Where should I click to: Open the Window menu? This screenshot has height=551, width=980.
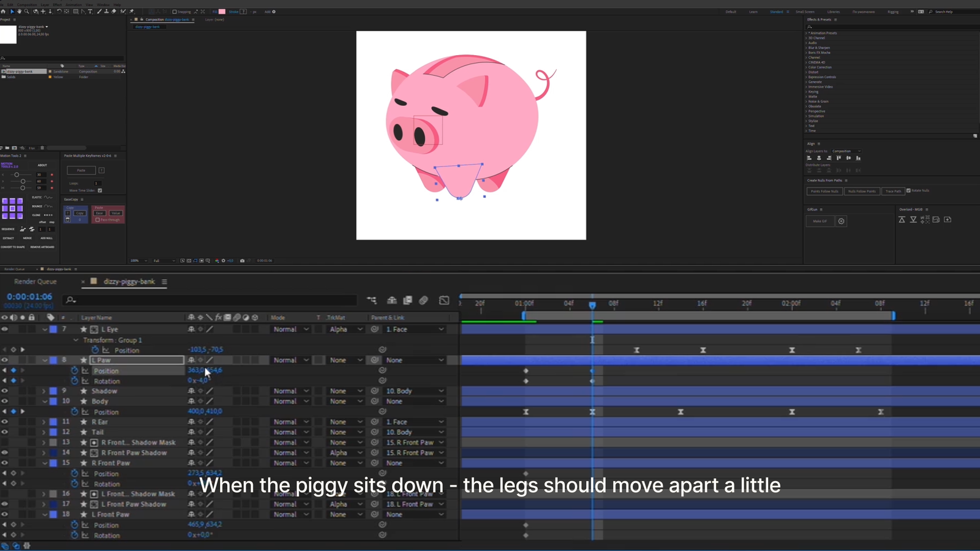click(103, 4)
